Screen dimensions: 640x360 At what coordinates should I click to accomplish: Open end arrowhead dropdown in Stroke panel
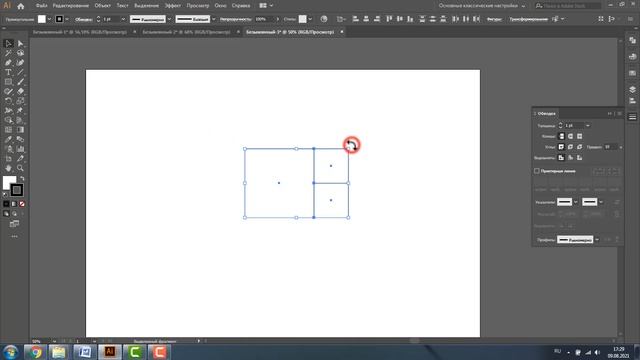(601, 202)
